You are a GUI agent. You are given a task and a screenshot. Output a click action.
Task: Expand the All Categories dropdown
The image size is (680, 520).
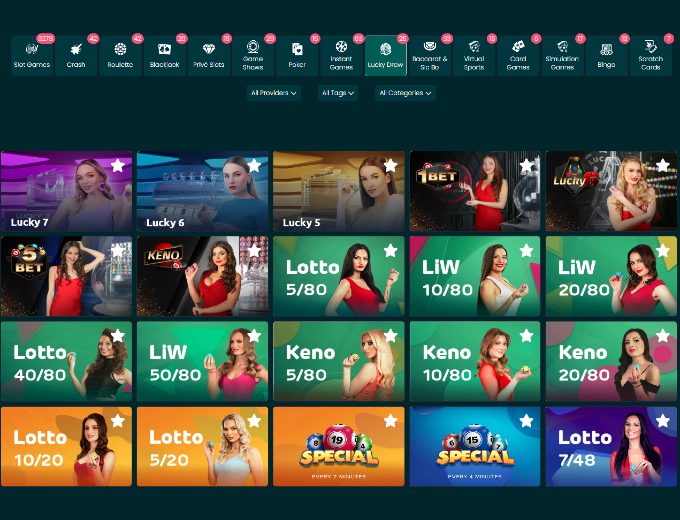(405, 93)
